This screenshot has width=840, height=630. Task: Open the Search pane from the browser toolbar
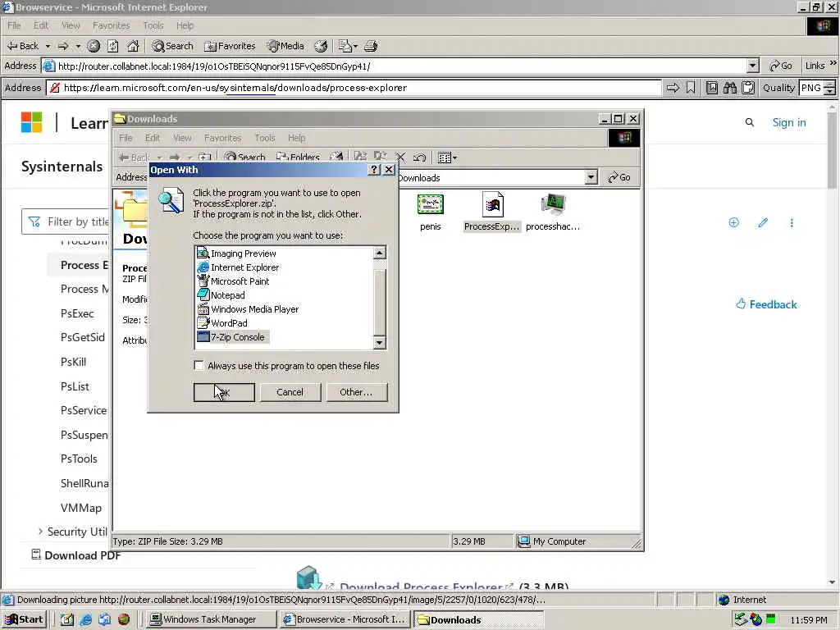click(172, 46)
